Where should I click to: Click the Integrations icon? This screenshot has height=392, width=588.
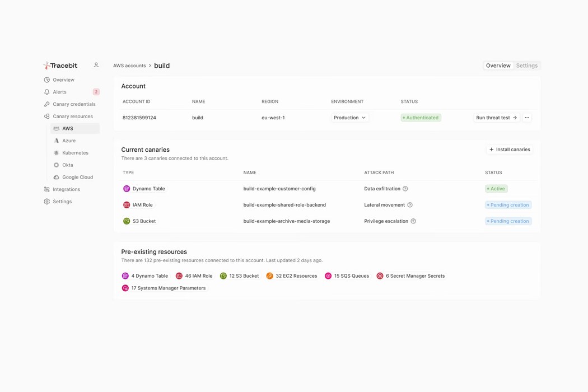click(x=47, y=189)
